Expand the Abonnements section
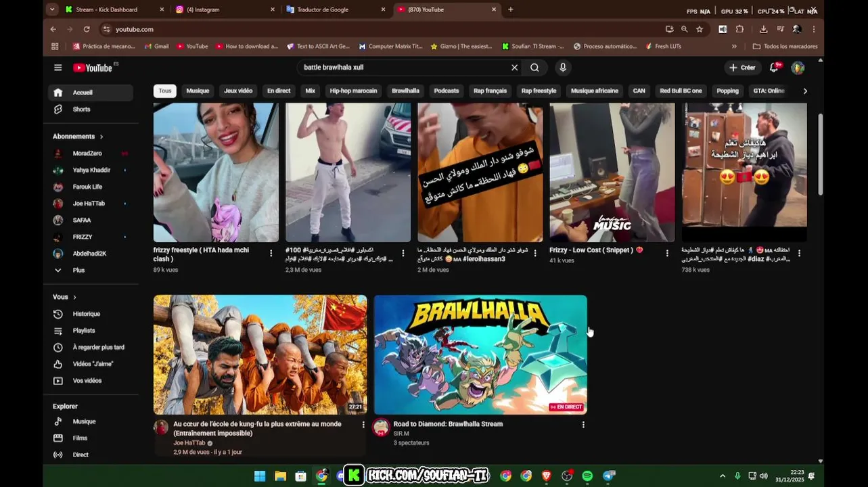This screenshot has height=487, width=868. click(78, 137)
